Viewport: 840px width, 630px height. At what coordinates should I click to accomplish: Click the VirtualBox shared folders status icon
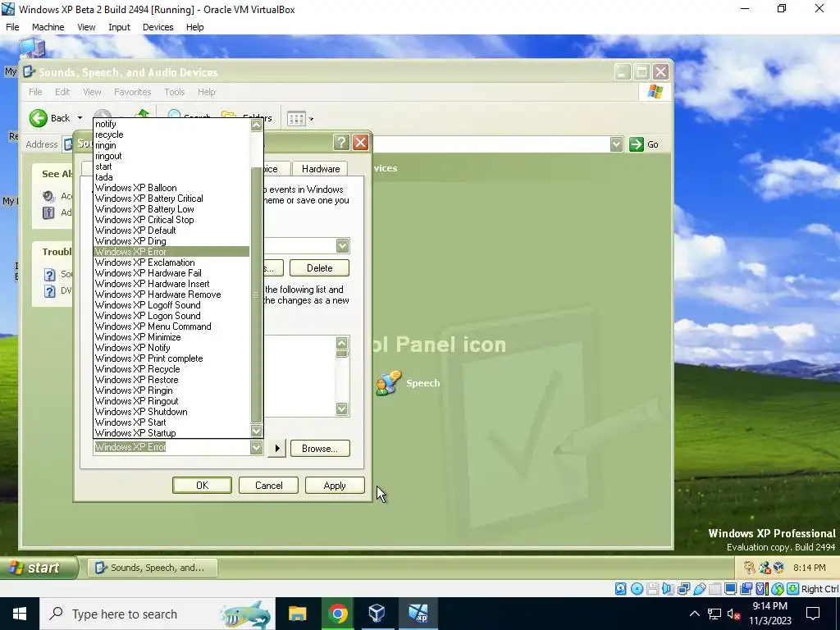[x=714, y=589]
